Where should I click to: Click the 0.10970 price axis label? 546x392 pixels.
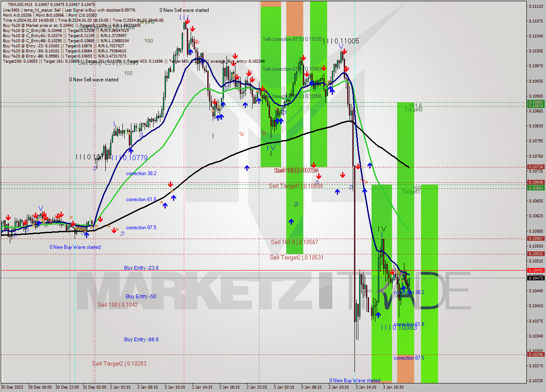(x=536, y=66)
